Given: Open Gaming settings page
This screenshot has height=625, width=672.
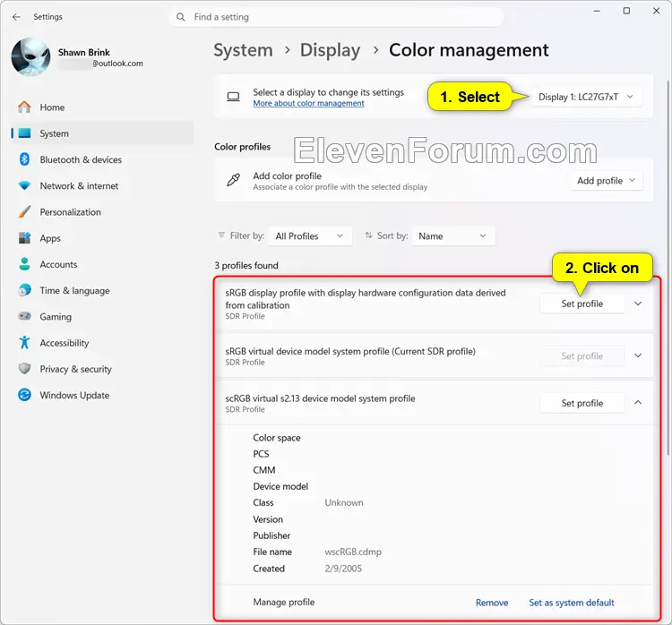Looking at the screenshot, I should click(x=102, y=317).
